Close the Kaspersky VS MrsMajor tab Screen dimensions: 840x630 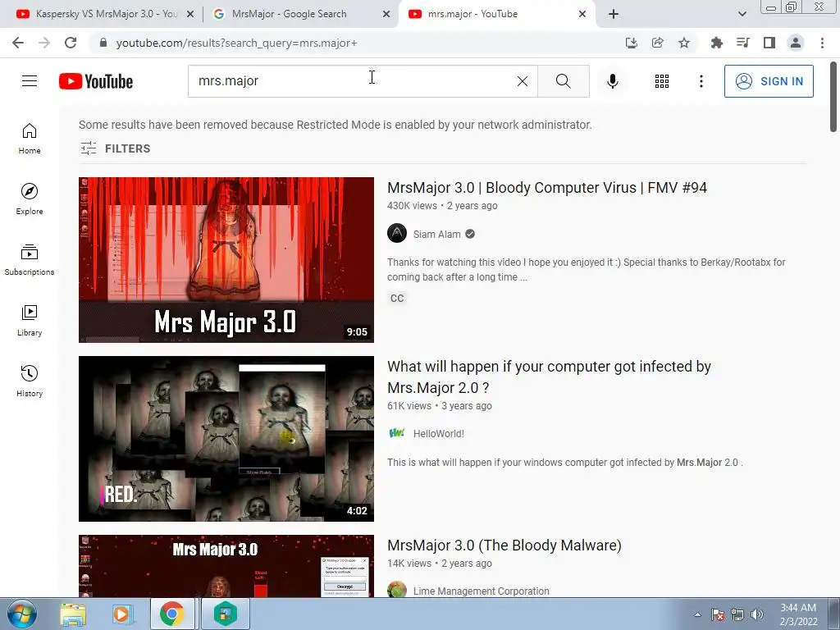point(190,15)
